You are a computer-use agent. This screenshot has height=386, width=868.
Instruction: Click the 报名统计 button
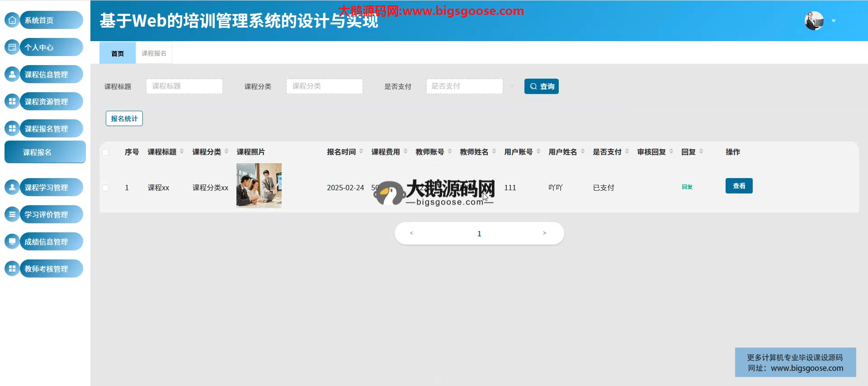click(x=124, y=118)
